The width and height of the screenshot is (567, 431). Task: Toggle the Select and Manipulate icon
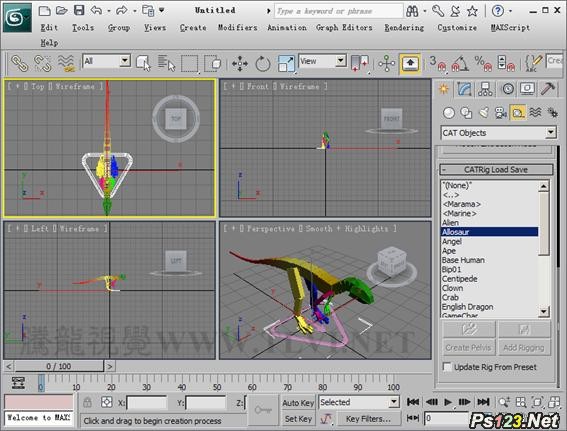pyautogui.click(x=387, y=64)
